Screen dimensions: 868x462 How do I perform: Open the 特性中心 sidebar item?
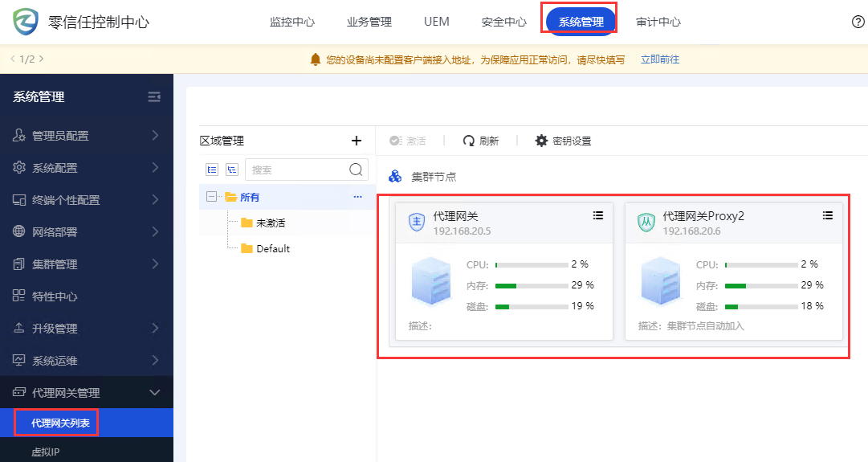(87, 296)
